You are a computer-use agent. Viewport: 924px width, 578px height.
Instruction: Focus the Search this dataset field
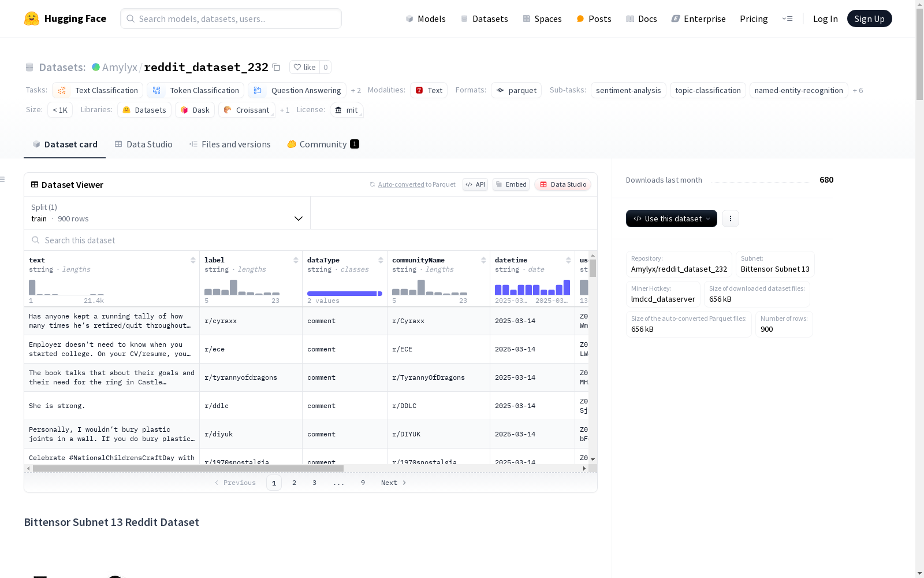(311, 240)
